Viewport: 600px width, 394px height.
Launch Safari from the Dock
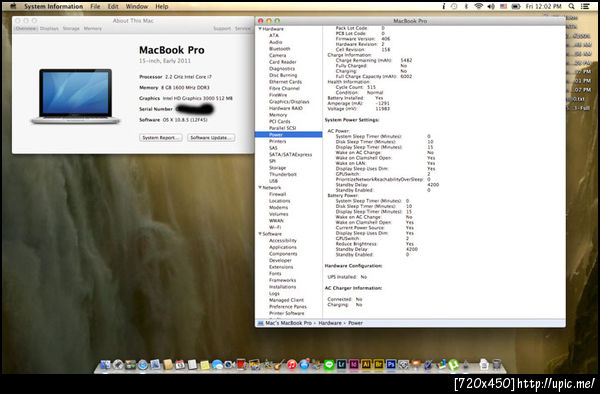(143, 365)
